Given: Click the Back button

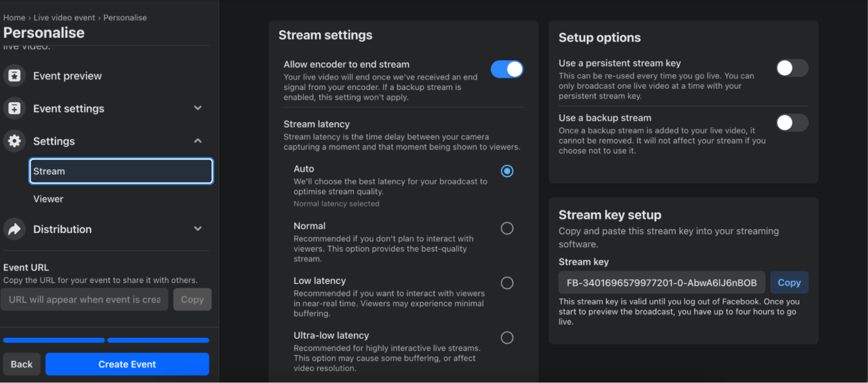Looking at the screenshot, I should click(21, 364).
